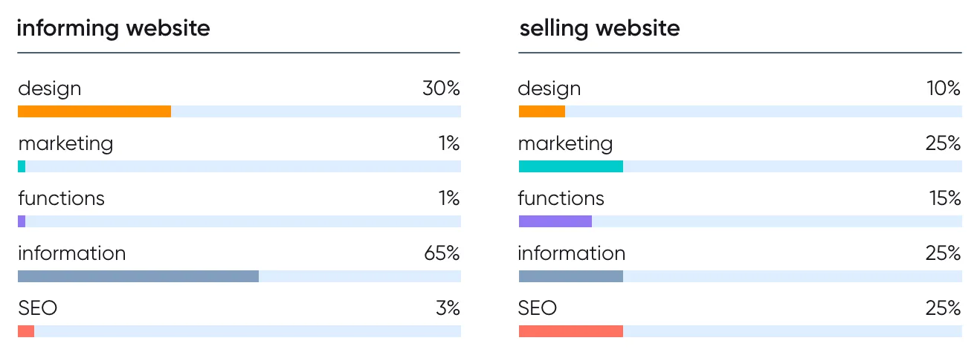Viewport: 980px width, 355px height.
Task: Click the teal marketing bar under informing website
Action: [22, 166]
